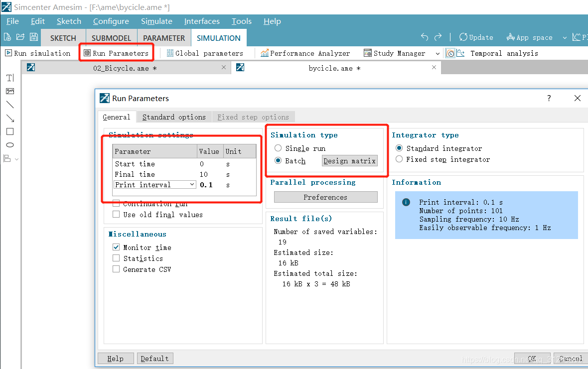The image size is (588, 369).
Task: Click Update in the toolbar
Action: tap(476, 37)
